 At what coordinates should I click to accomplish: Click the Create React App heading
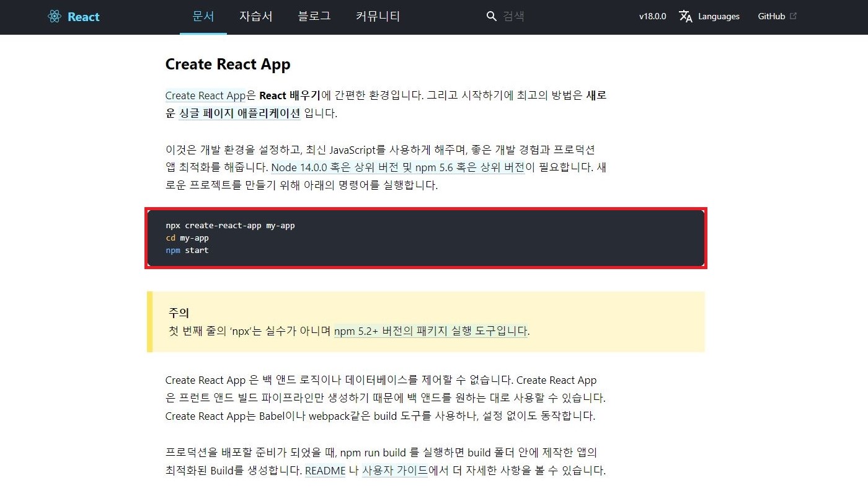pyautogui.click(x=228, y=64)
